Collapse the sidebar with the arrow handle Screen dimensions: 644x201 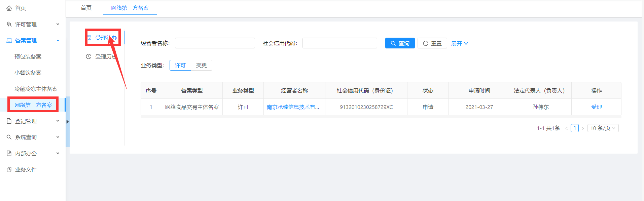tap(67, 122)
